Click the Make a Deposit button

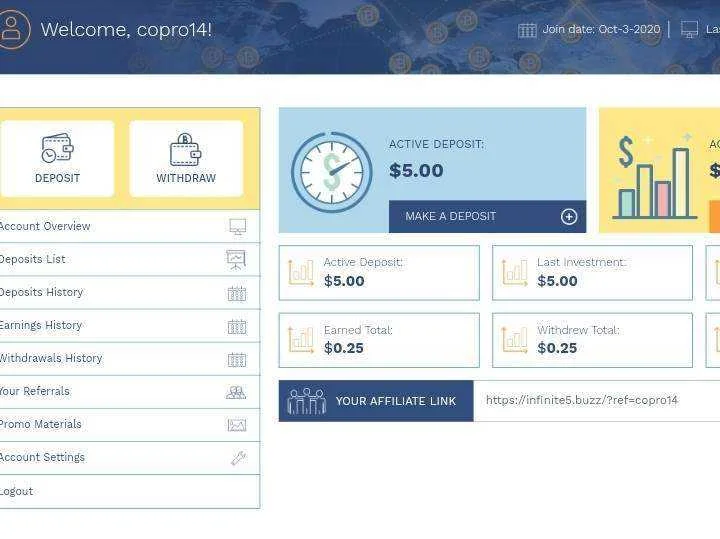pyautogui.click(x=487, y=216)
